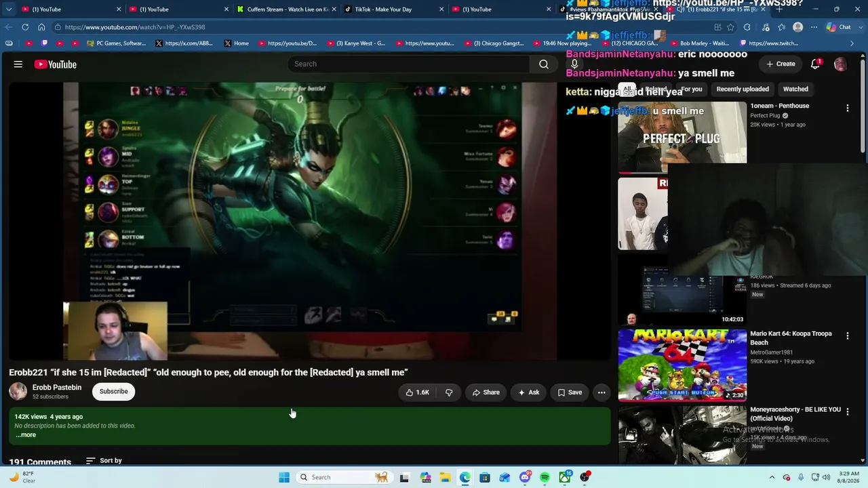This screenshot has width=868, height=488.
Task: Subscribe to Erobb Pastebin channel
Action: (114, 391)
